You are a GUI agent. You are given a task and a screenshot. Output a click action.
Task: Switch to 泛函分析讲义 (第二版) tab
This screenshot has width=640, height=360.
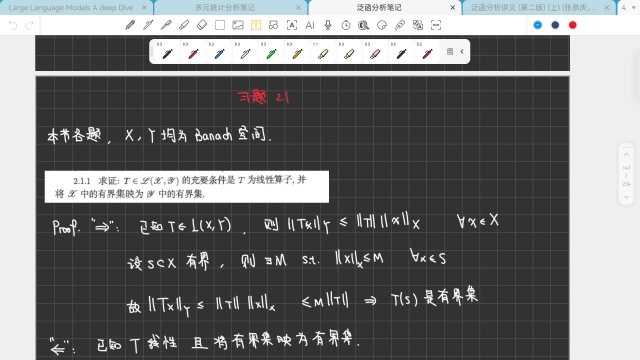click(x=534, y=7)
